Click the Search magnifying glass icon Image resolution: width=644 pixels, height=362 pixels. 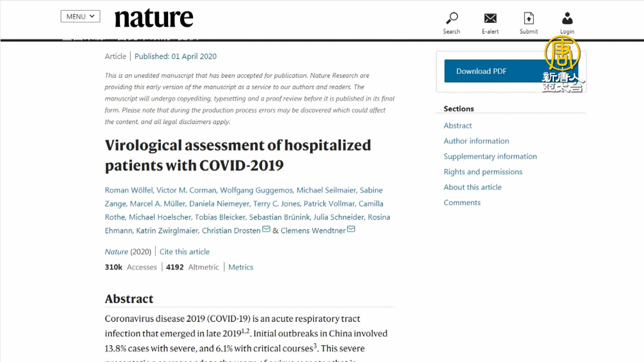click(451, 19)
